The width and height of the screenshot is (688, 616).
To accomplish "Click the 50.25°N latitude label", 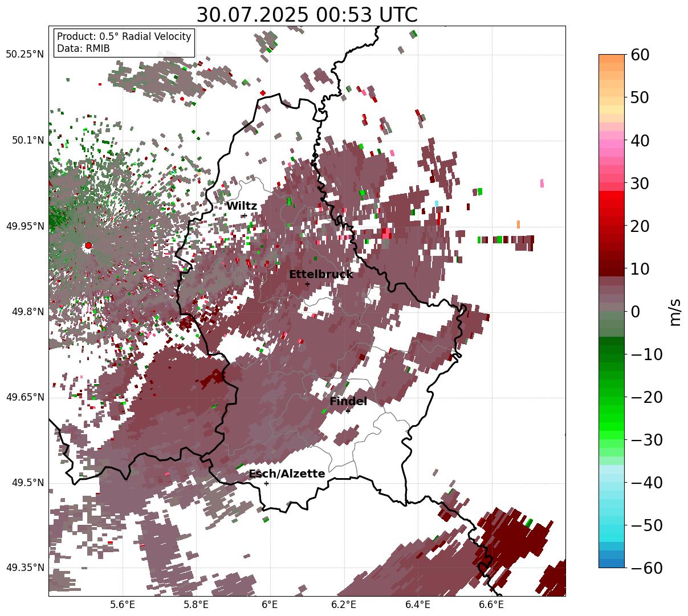I will pos(25,55).
